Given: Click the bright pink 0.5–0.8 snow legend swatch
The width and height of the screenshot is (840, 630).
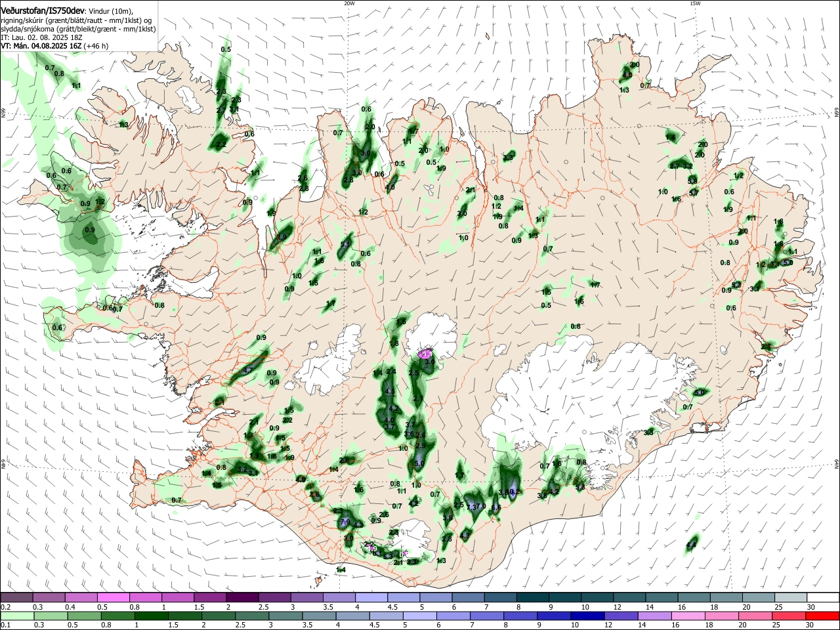Looking at the screenshot, I should pos(114,597).
